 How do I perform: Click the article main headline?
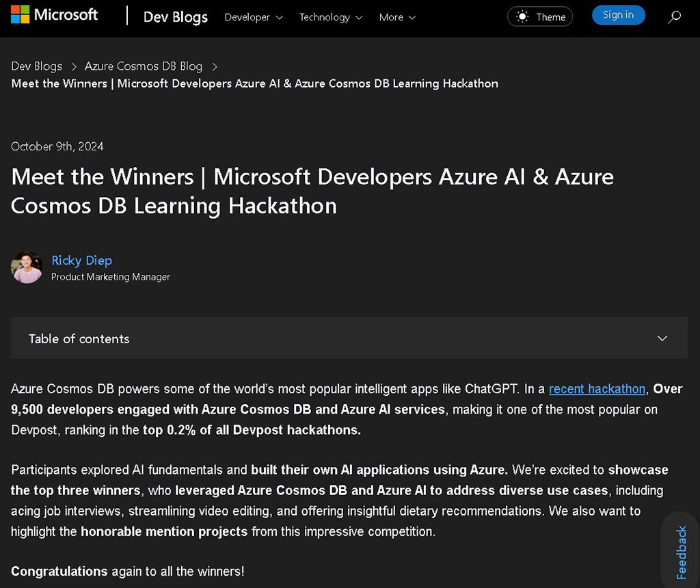(312, 191)
